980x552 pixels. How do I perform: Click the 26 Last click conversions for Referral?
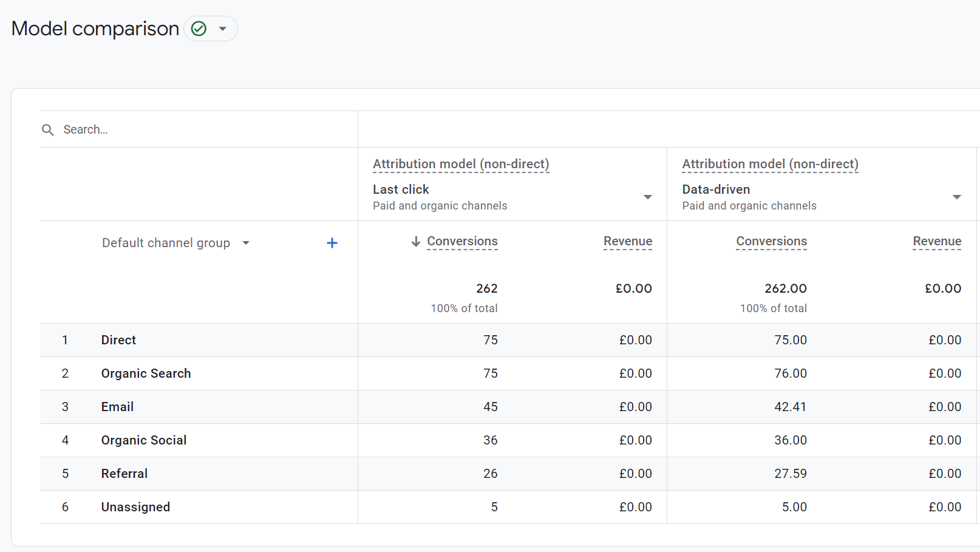[x=491, y=474]
